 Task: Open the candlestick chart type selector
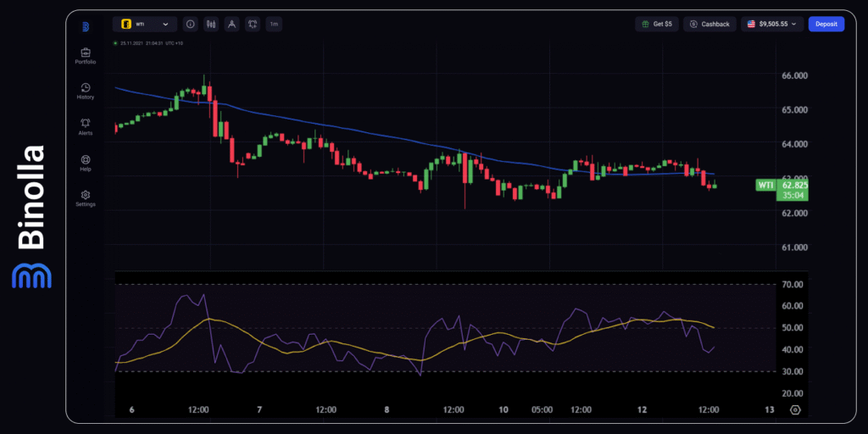coord(210,25)
